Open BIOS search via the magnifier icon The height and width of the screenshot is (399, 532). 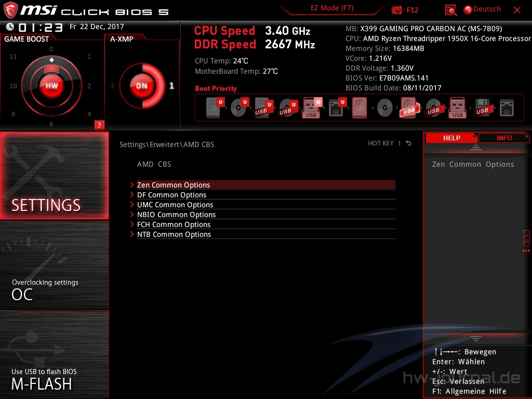(450, 10)
